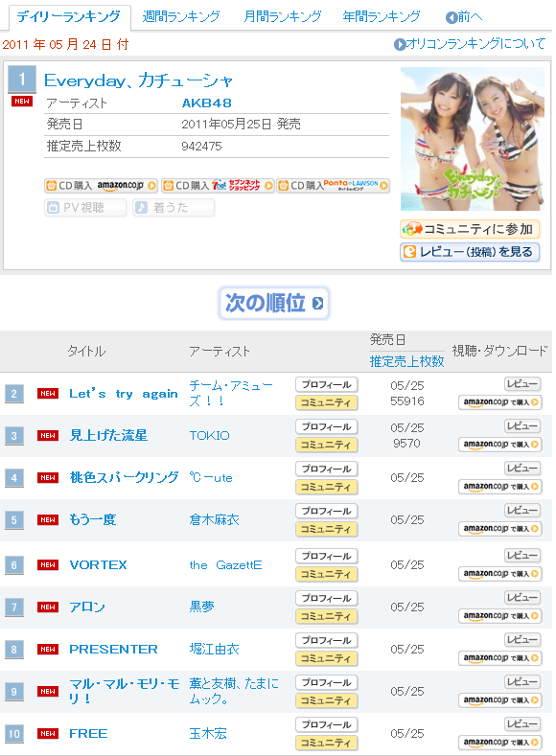
Task: Open 玉木宏 artist link
Action: pyautogui.click(x=208, y=733)
